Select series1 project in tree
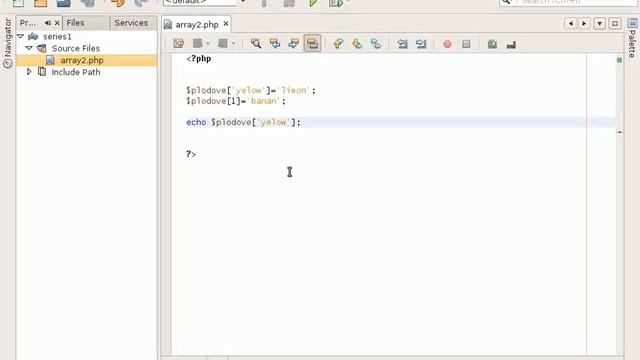The height and width of the screenshot is (360, 640). click(x=57, y=36)
